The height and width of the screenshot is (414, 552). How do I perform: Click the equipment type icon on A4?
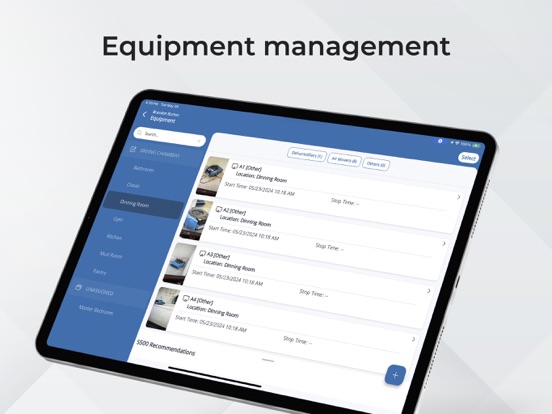coord(186,298)
